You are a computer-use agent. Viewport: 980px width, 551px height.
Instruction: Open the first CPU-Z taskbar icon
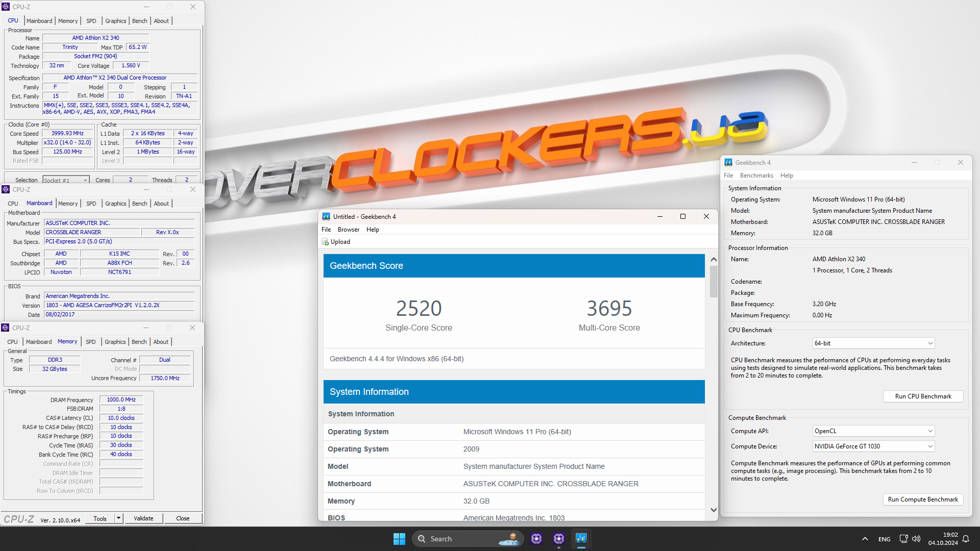536,539
